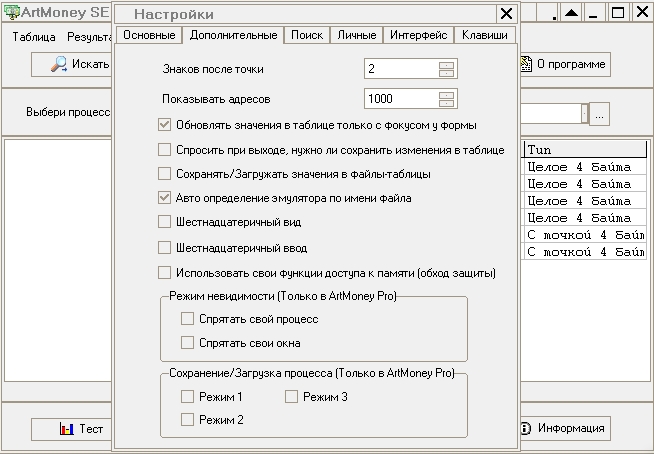Enable Шестнадцатеричный ввод checkbox
Image resolution: width=654 pixels, height=454 pixels.
click(164, 248)
